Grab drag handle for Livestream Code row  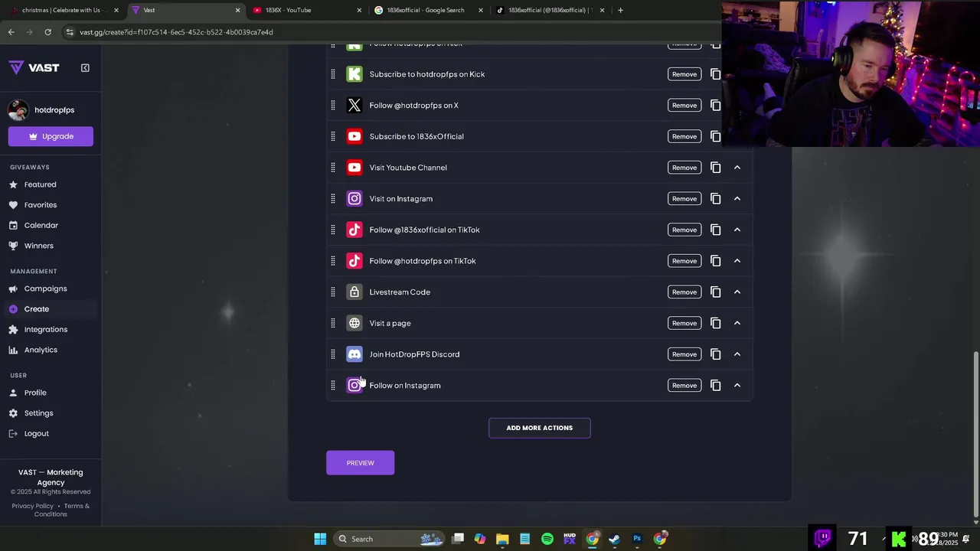point(332,292)
